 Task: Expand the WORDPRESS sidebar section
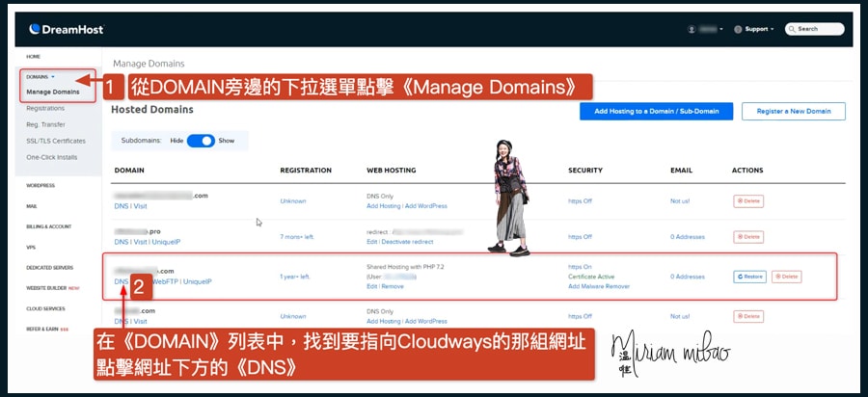tap(41, 186)
